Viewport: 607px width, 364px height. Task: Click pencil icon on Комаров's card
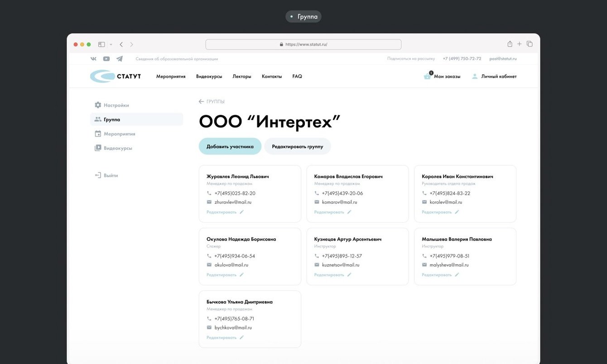tap(349, 212)
